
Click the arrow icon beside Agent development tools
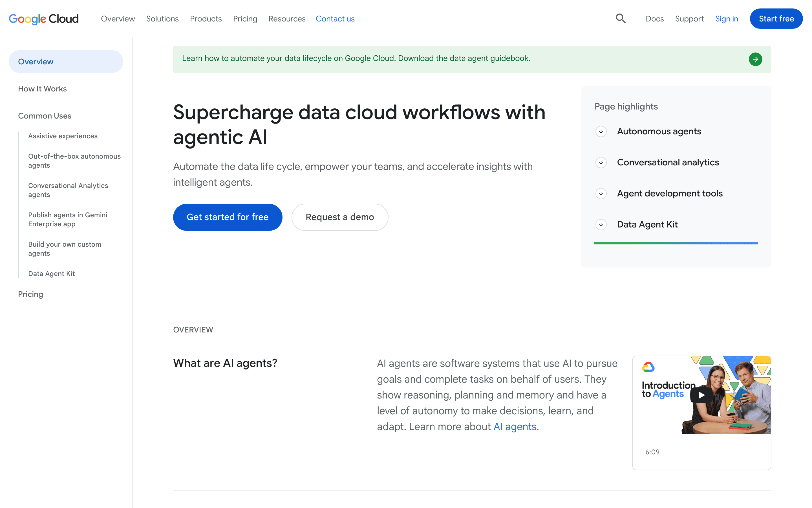click(x=601, y=194)
